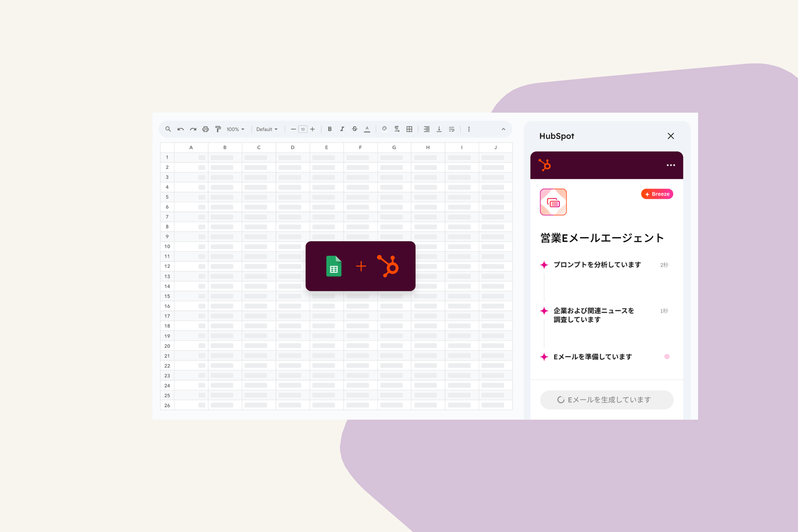Open the Default font dropdown
The height and width of the screenshot is (532, 798).
[267, 129]
